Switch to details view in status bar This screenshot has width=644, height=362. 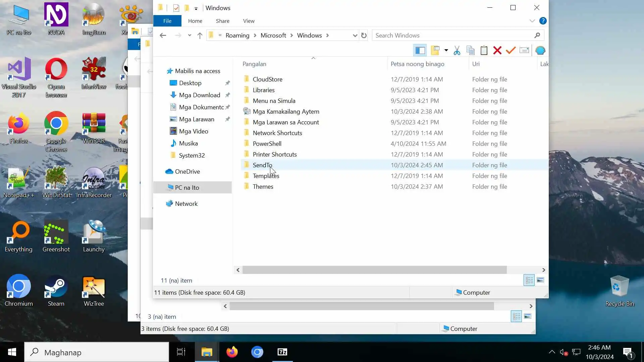[x=529, y=280]
